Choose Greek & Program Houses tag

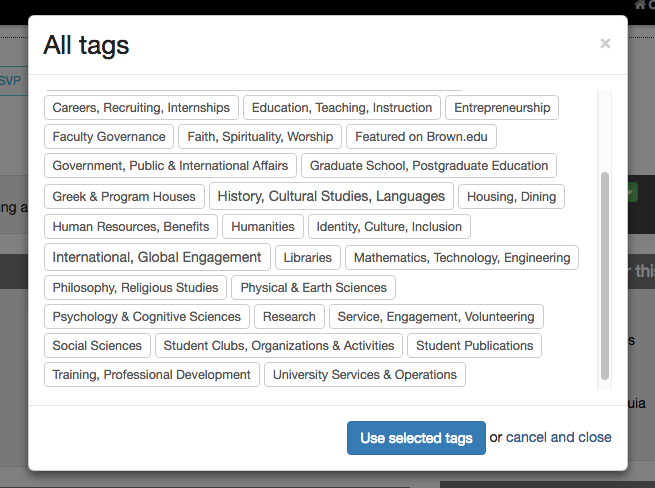[124, 197]
